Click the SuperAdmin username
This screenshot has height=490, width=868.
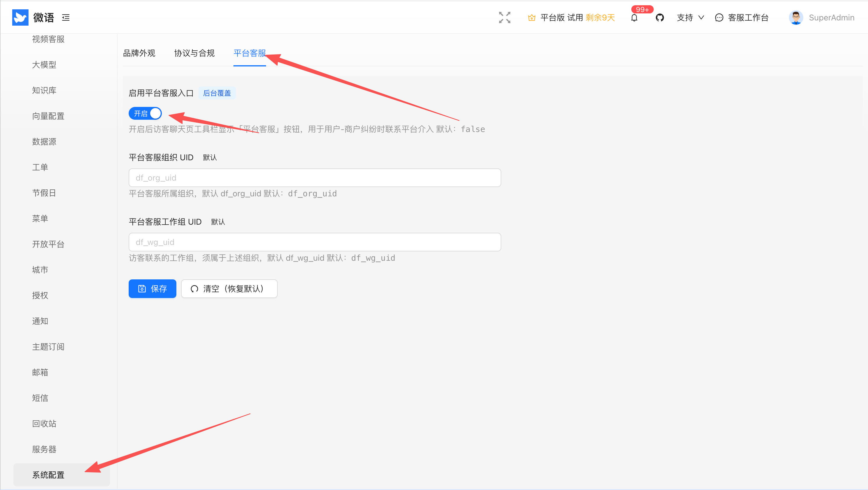coord(831,17)
